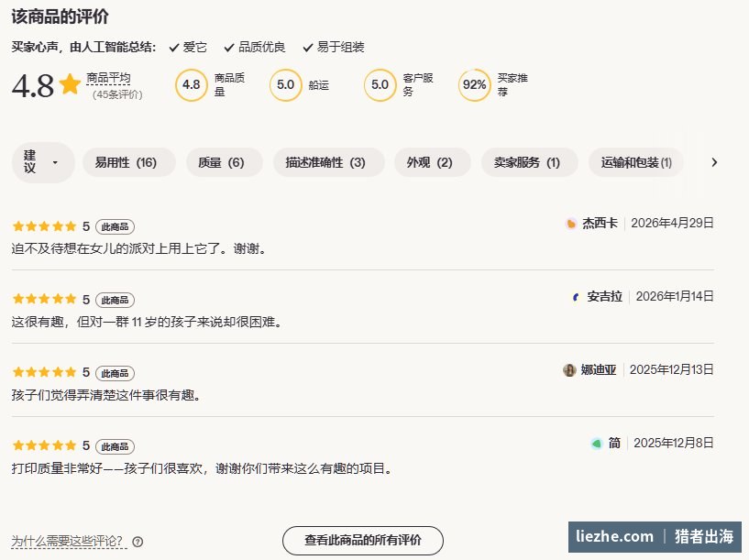749x560 pixels.
Task: Filter reviews by 运输和包装 (1)
Action: (x=636, y=162)
